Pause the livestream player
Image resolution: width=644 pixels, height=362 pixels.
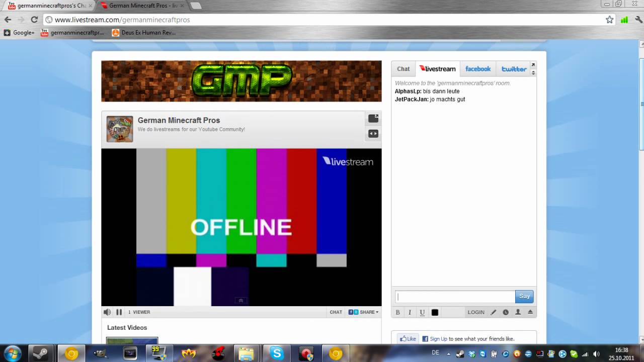click(119, 312)
